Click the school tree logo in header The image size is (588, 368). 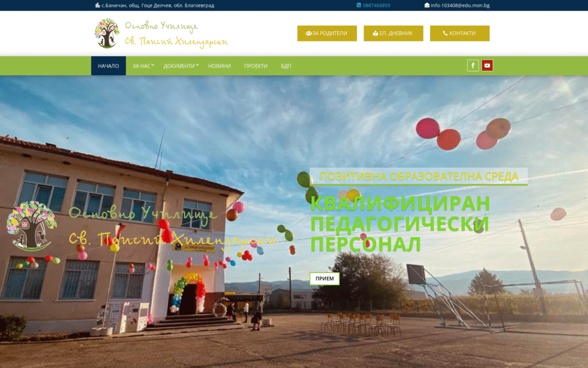(107, 33)
